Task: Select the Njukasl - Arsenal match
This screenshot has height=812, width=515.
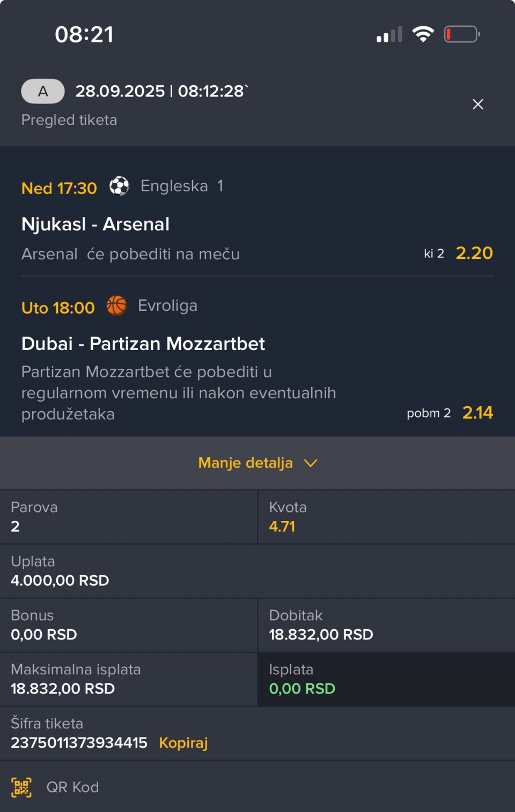Action: [x=95, y=224]
